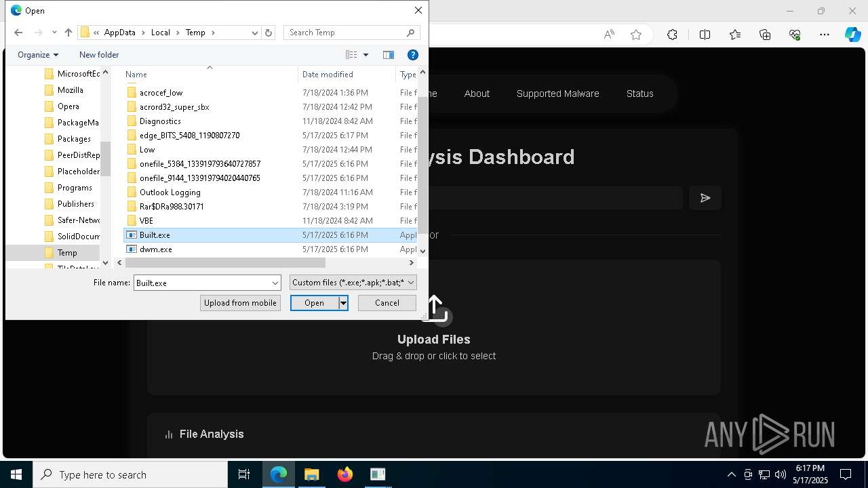This screenshot has width=868, height=488.
Task: Open Edge favorites list icon
Action: coord(735,35)
